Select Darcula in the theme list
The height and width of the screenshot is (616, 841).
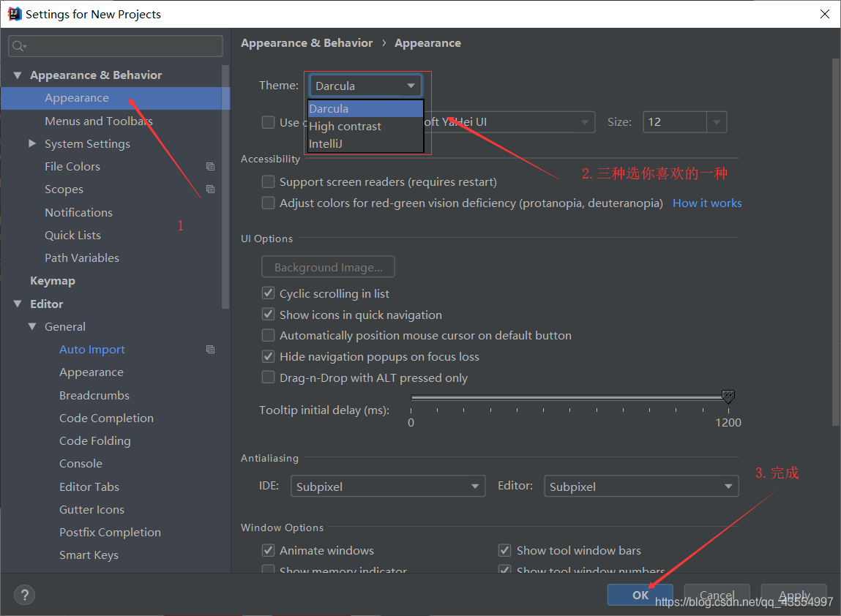pos(365,109)
